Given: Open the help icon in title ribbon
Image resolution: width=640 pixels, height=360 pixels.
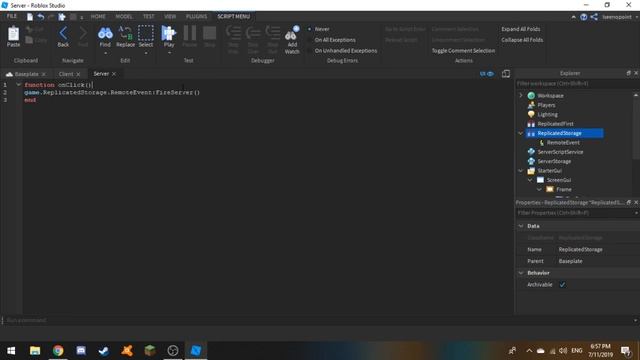Looking at the screenshot, I should point(584,17).
